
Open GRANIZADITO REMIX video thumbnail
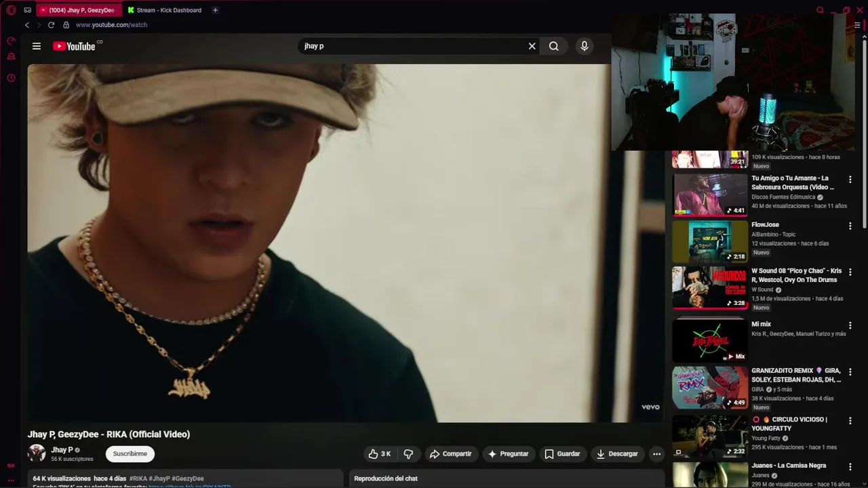pos(710,388)
